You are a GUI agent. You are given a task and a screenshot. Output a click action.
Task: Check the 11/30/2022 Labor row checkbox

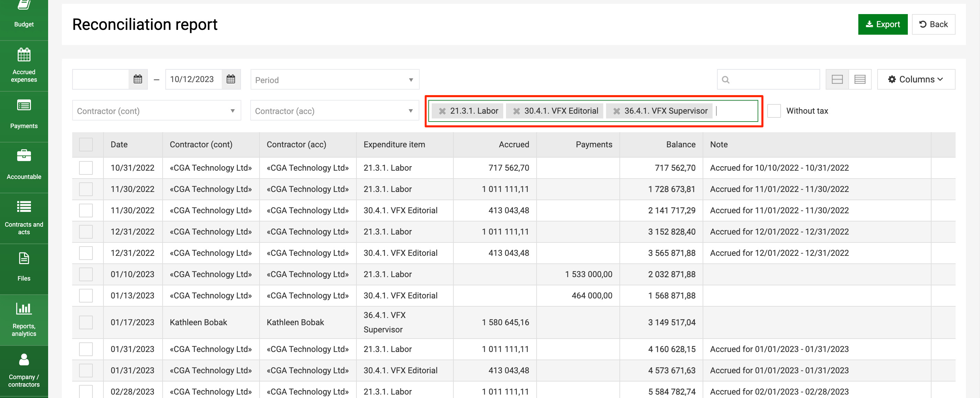tap(86, 189)
